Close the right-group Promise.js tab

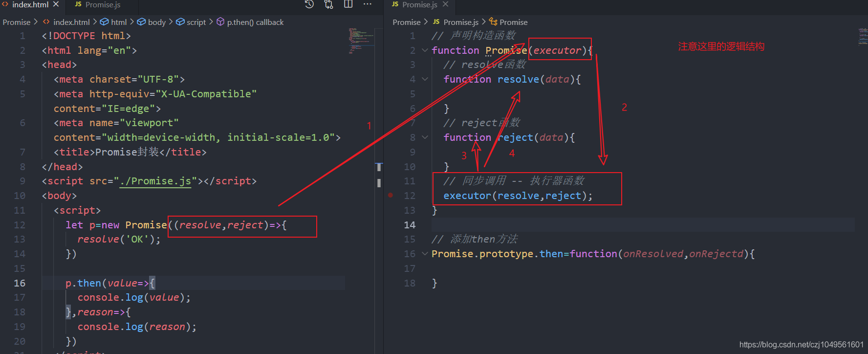[445, 4]
